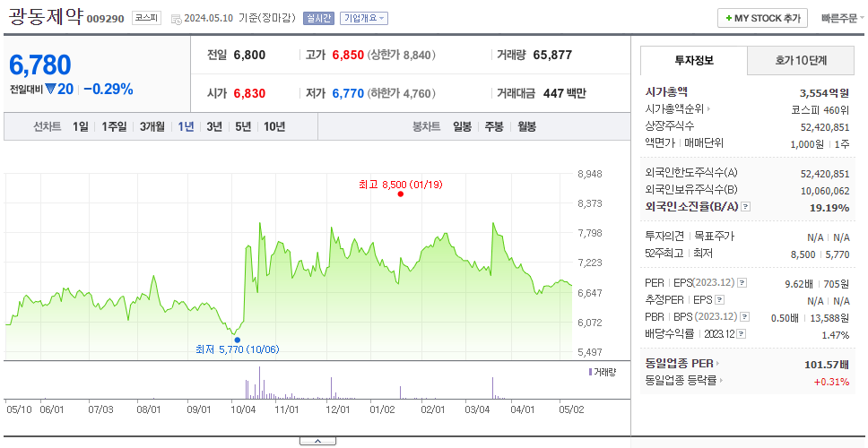Screen dimensions: 868x448
Task: Click the 배당수익률 value 1.47%
Action: point(836,335)
